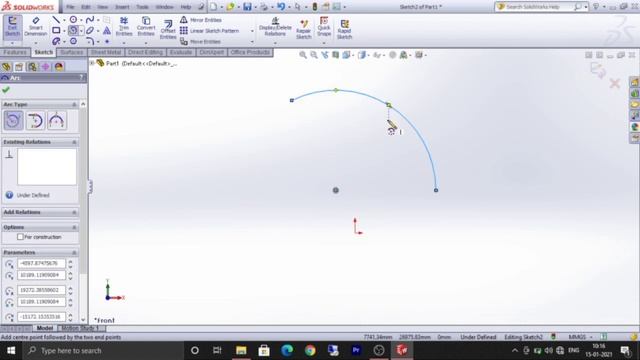The width and height of the screenshot is (640, 360).
Task: Select the Sketch Fillet tool
Action: click(x=90, y=41)
